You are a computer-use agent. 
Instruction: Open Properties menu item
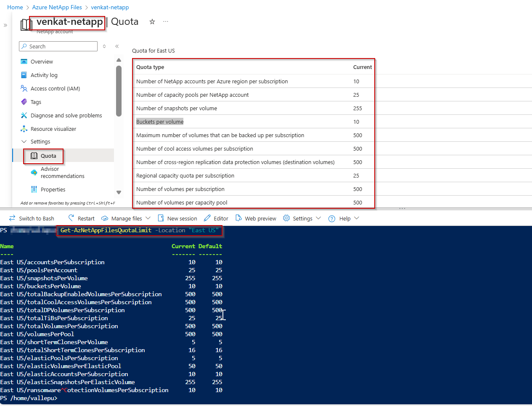point(53,189)
